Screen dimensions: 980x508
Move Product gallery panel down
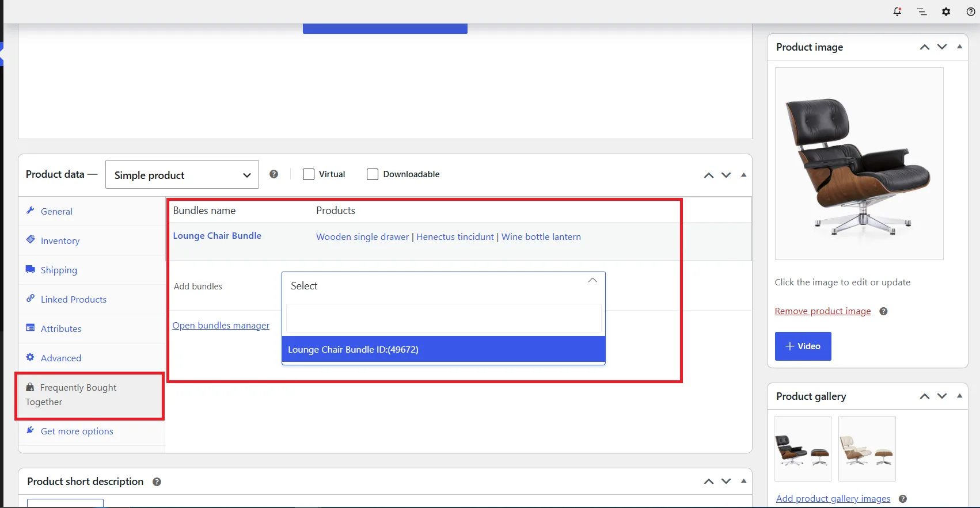tap(942, 396)
